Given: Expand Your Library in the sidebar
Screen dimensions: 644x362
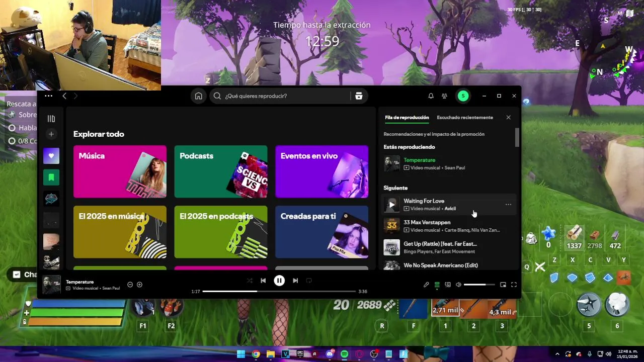Looking at the screenshot, I should click(51, 119).
